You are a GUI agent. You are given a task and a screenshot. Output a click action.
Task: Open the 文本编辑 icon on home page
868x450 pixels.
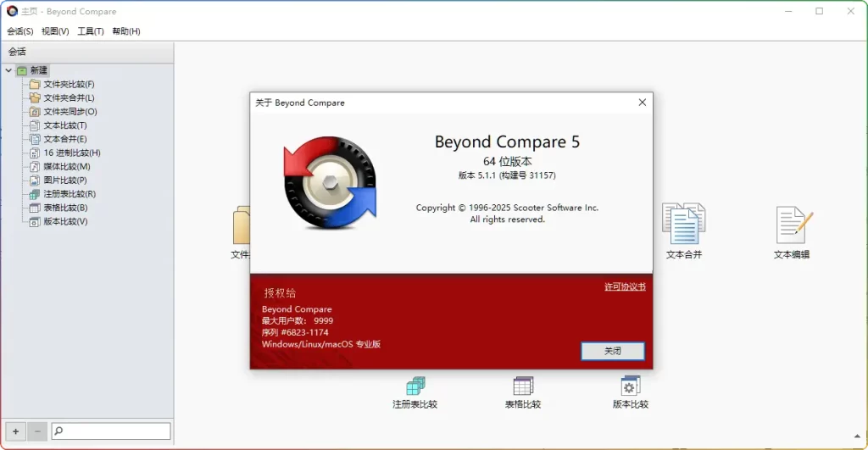point(794,225)
